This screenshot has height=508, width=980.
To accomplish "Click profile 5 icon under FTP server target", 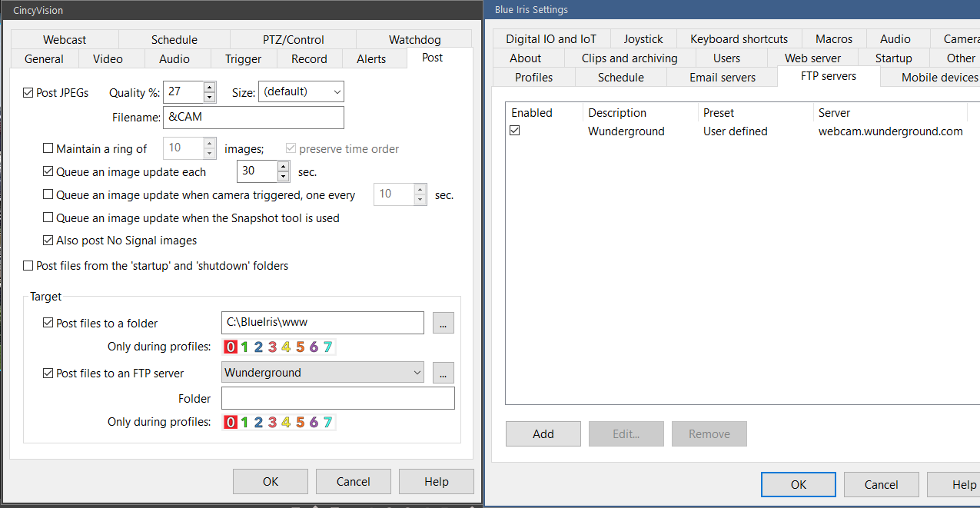I will [300, 422].
